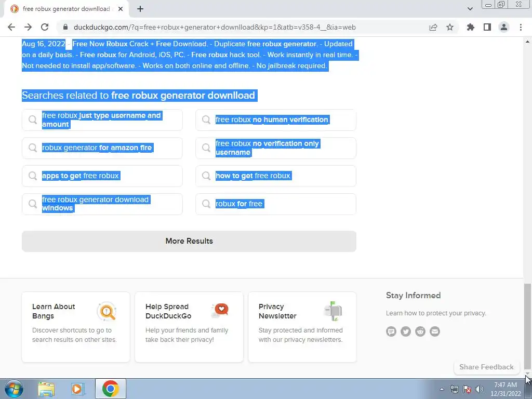The image size is (532, 399).
Task: Bookmark this page with the star
Action: tap(450, 27)
